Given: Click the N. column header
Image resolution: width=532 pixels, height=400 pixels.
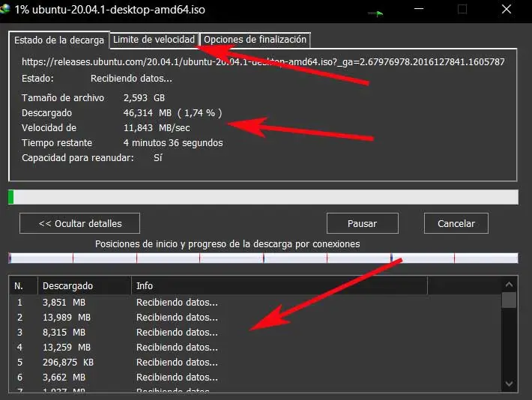Looking at the screenshot, I should click(23, 285).
